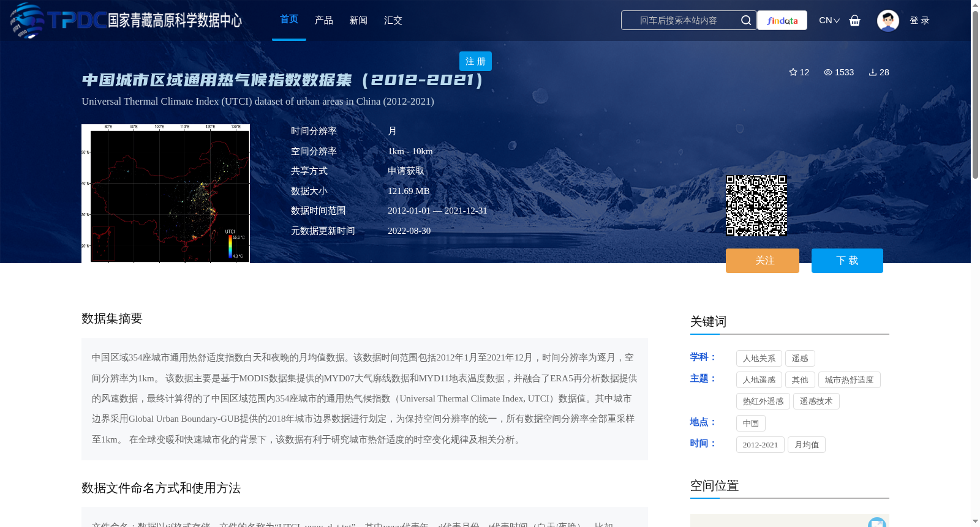
Task: Click the metadata update date 2022-08-30
Action: [409, 231]
